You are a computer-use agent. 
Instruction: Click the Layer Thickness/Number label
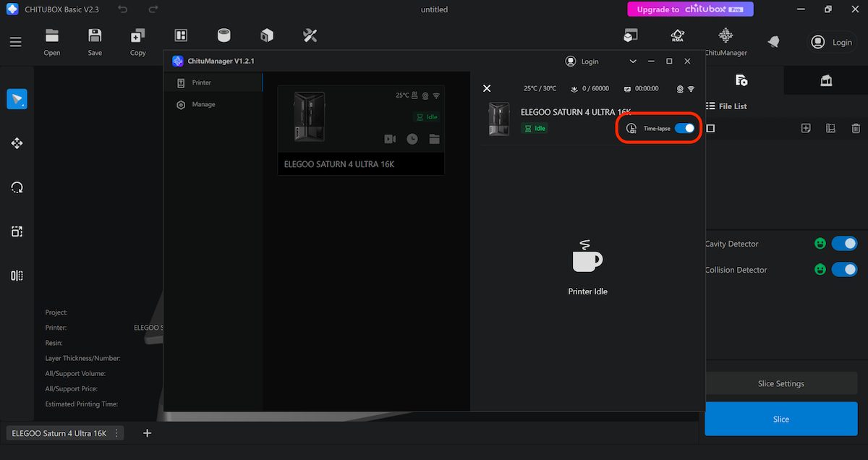click(x=82, y=358)
